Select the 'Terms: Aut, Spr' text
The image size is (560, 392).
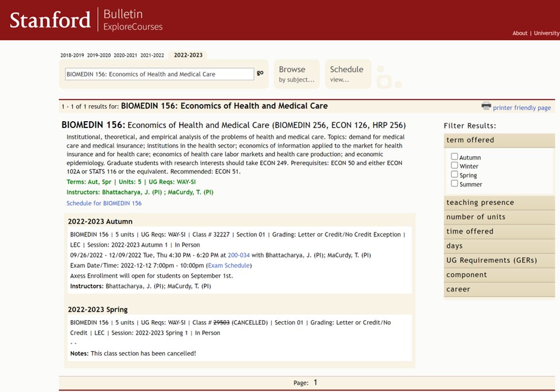89,182
